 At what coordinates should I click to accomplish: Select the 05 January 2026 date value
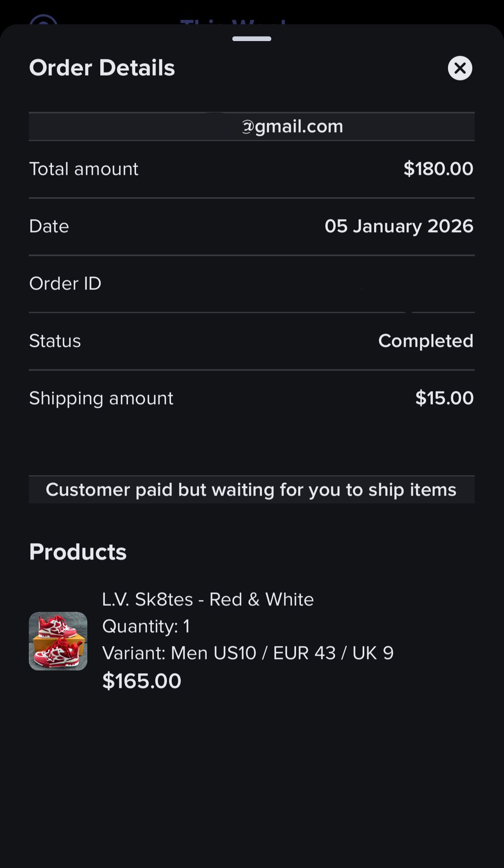(399, 226)
